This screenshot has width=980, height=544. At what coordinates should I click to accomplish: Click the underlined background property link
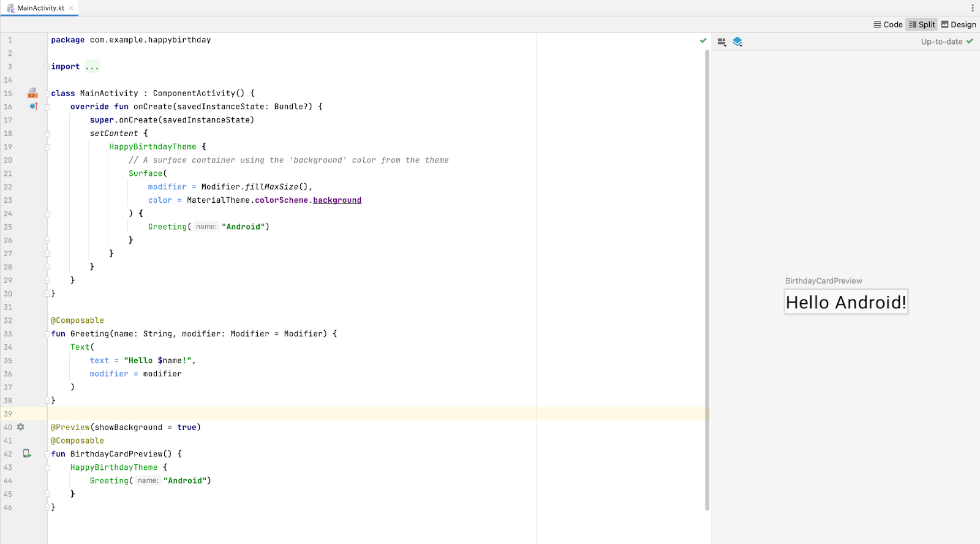coord(337,200)
